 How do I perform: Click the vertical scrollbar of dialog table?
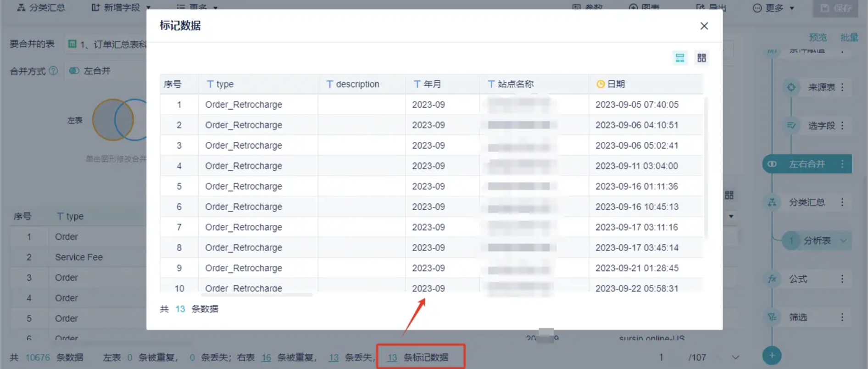[706, 167]
